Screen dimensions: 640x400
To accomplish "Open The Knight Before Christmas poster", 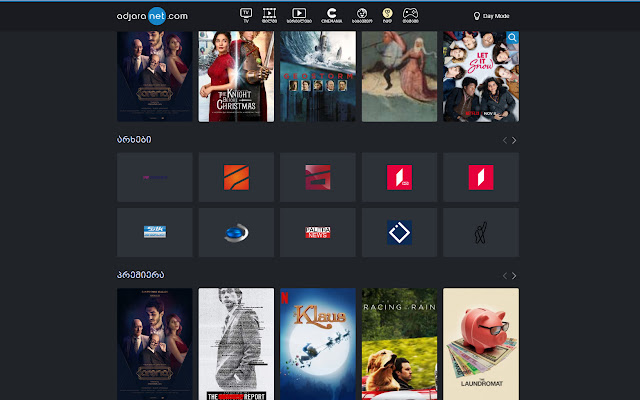I will click(x=236, y=76).
